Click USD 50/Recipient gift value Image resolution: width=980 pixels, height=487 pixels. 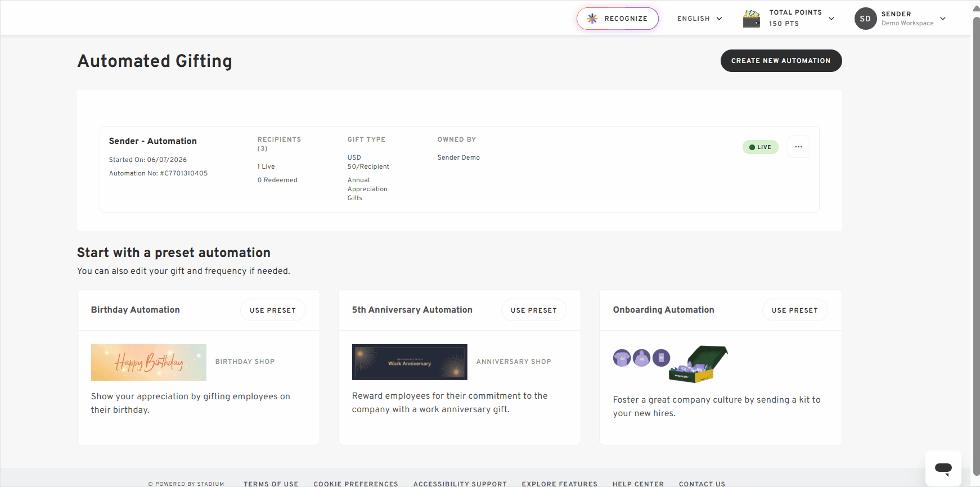click(x=368, y=162)
